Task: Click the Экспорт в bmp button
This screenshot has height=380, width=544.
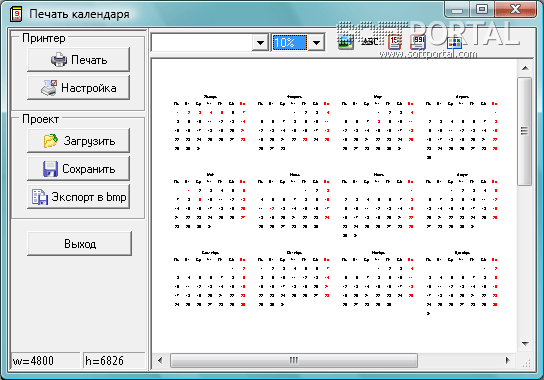Action: (79, 197)
